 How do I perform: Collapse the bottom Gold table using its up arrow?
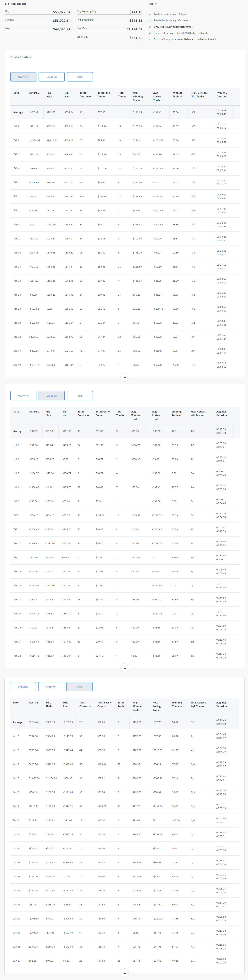[125, 973]
